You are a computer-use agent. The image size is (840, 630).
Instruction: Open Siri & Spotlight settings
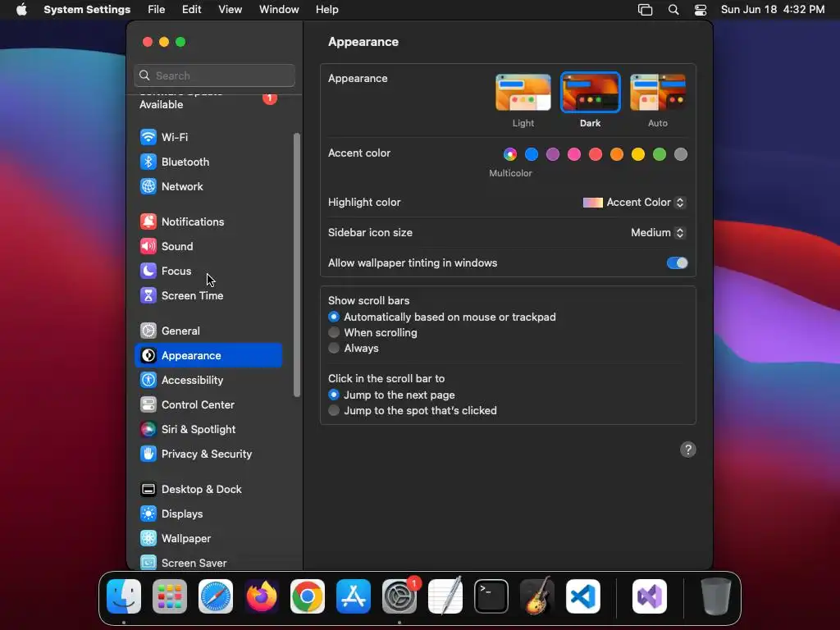click(208, 430)
